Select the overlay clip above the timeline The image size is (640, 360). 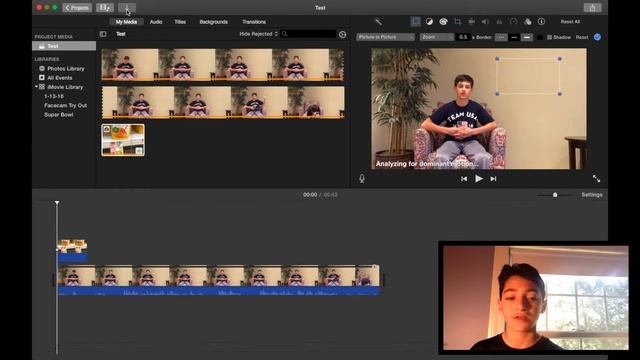tap(72, 250)
